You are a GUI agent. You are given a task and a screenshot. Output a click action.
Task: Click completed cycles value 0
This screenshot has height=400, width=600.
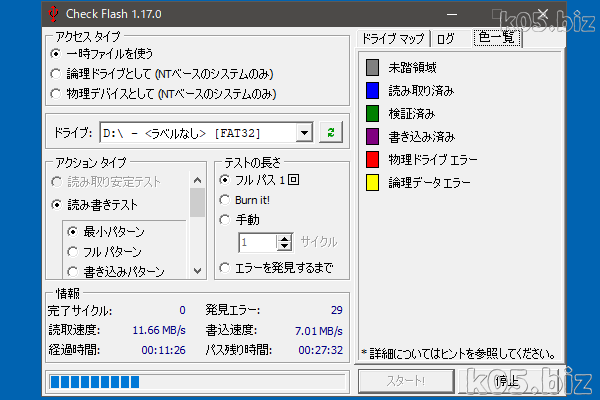[x=183, y=310]
